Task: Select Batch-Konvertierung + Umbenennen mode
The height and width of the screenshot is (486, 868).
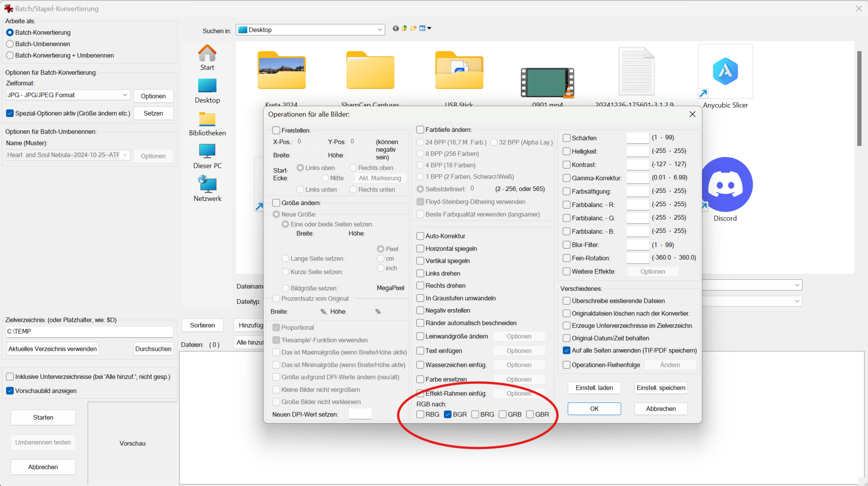Action: tap(10, 55)
